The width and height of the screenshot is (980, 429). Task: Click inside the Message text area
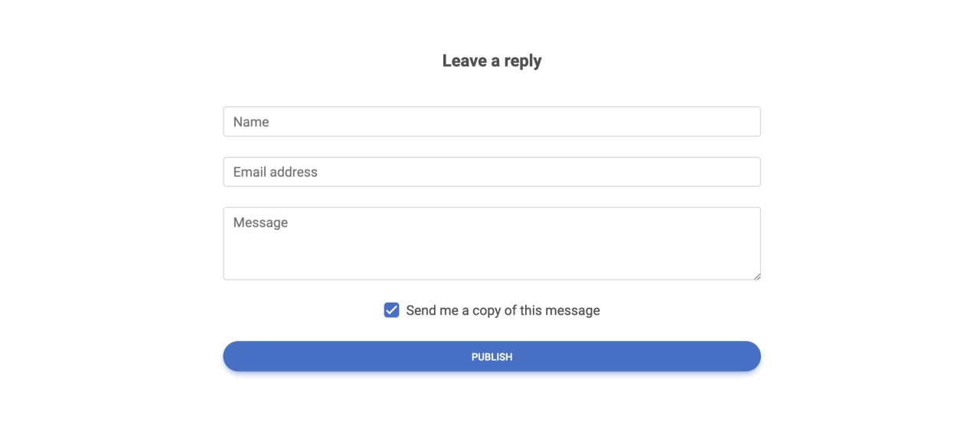coord(492,244)
